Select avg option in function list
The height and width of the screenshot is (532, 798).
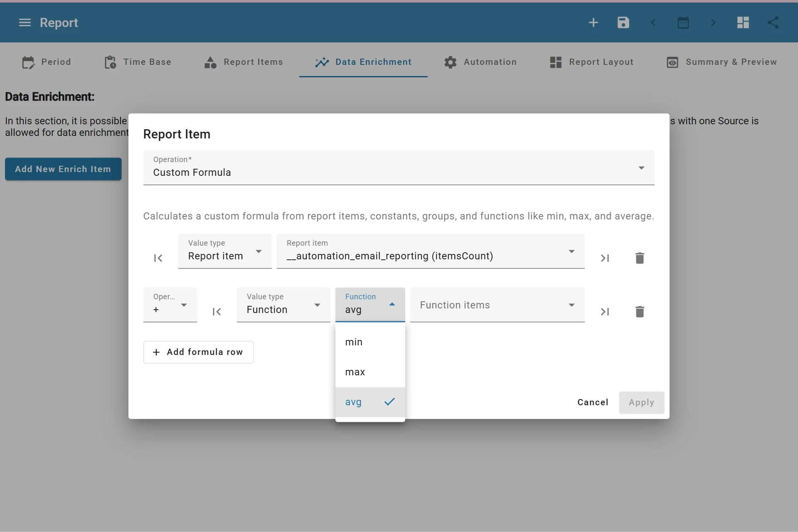tap(370, 402)
